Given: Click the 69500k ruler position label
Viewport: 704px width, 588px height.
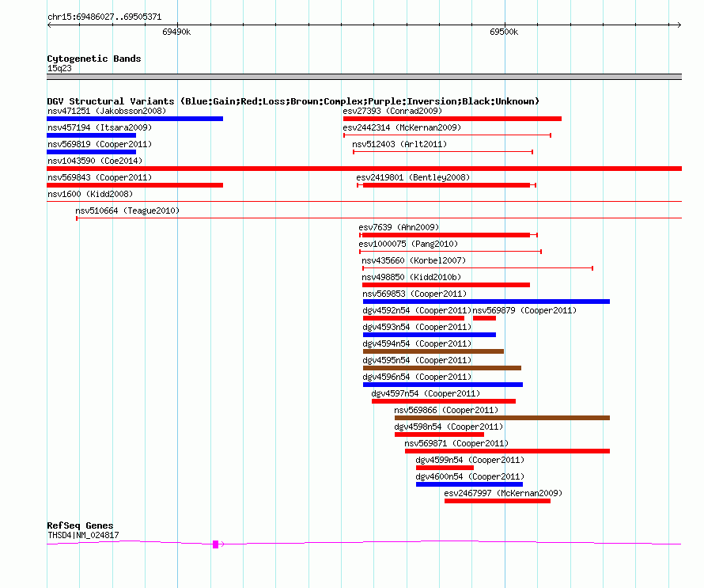Looking at the screenshot, I should tap(504, 32).
